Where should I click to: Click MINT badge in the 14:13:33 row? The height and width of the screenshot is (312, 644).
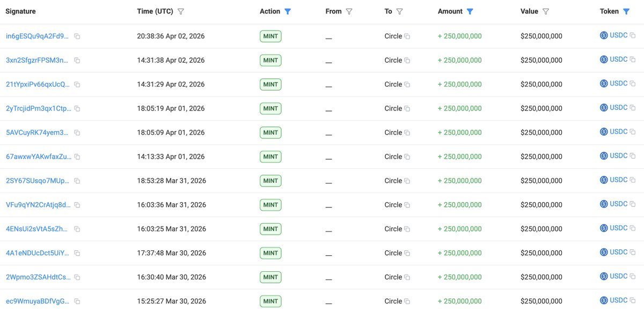coord(270,157)
